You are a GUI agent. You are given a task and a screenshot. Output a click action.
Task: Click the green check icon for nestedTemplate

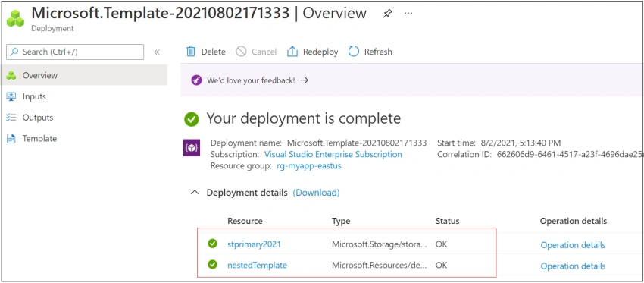pyautogui.click(x=212, y=265)
